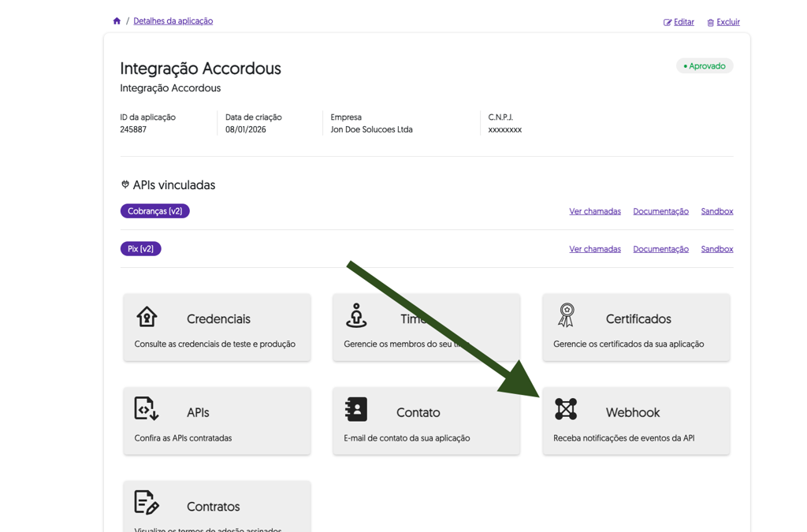This screenshot has width=807, height=532.
Task: Click the Webhook network nodes icon
Action: pos(566,409)
